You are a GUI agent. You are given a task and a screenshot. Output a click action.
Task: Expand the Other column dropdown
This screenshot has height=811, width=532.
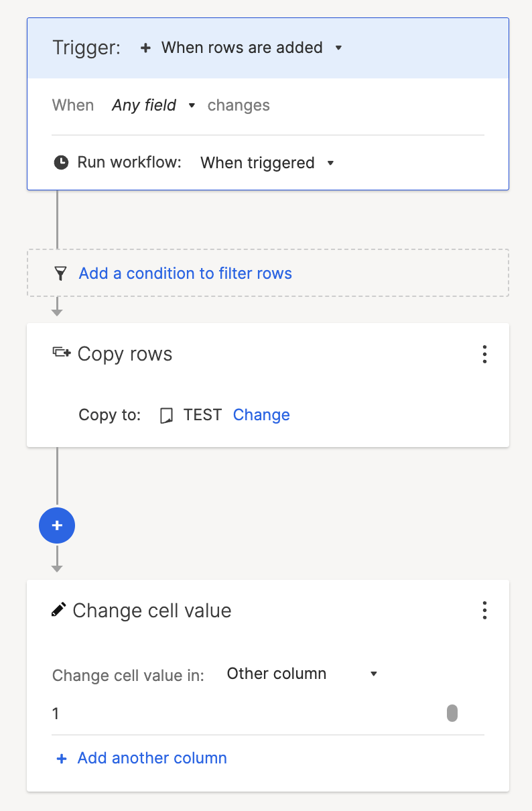point(302,674)
